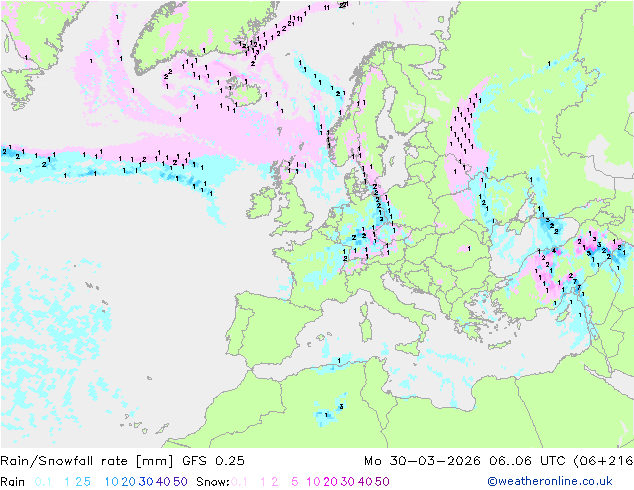Click the date '30-03-2026' in the caption
The width and height of the screenshot is (634, 490).
[x=435, y=460]
